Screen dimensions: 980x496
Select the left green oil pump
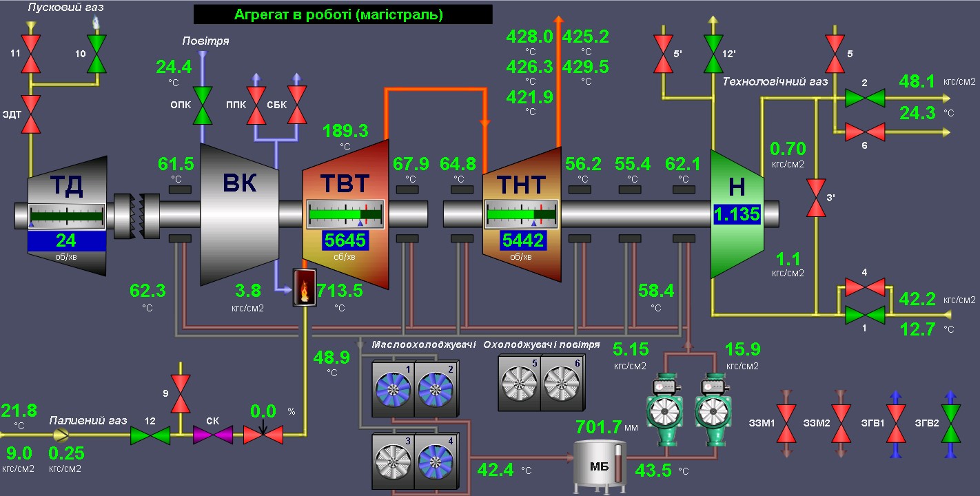click(x=665, y=411)
